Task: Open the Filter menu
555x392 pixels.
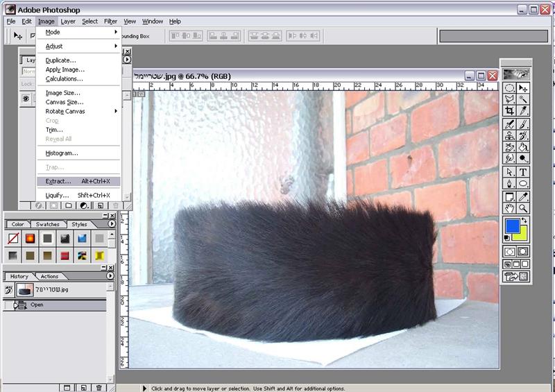Action: [110, 22]
